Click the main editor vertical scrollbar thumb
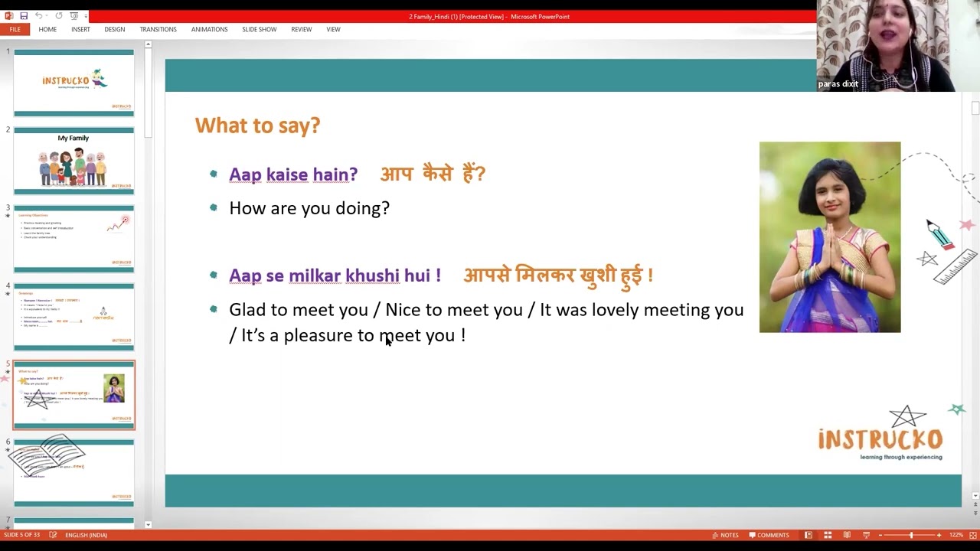 (975, 108)
